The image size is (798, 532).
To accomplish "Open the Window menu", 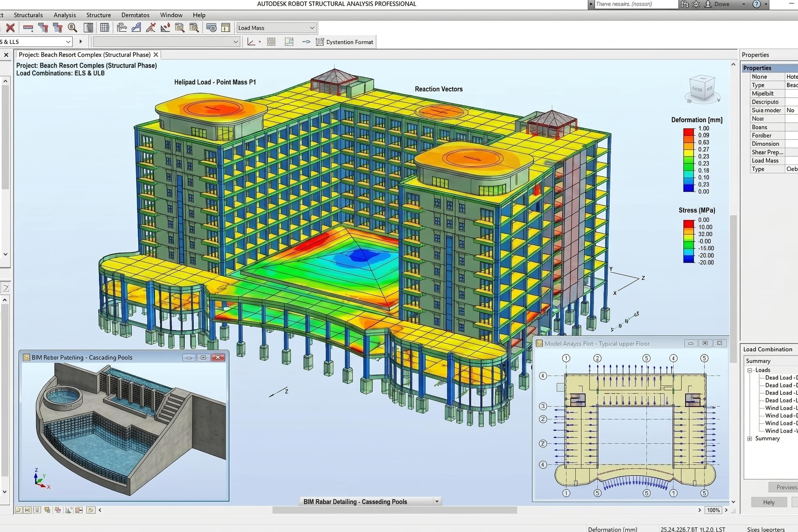I will pyautogui.click(x=171, y=15).
